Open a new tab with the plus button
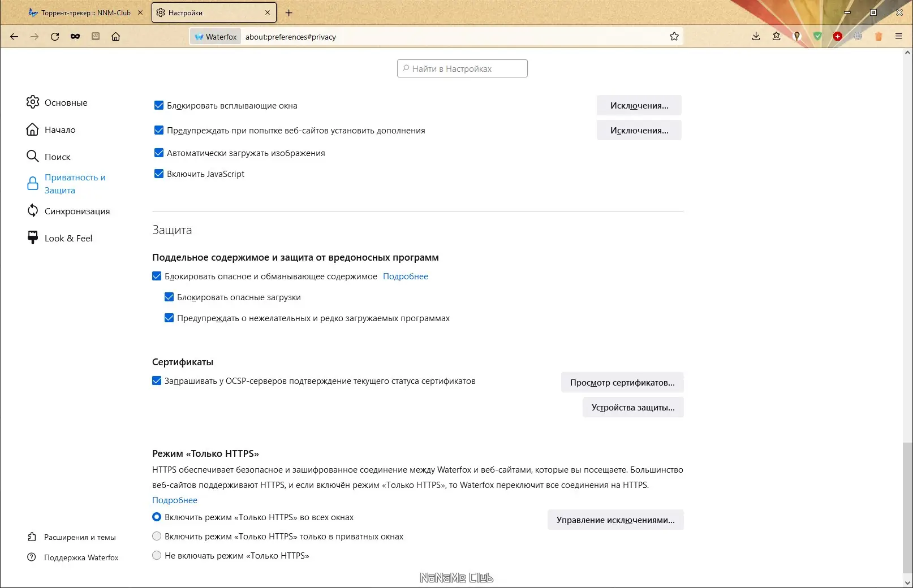Viewport: 913px width, 588px height. [x=288, y=12]
